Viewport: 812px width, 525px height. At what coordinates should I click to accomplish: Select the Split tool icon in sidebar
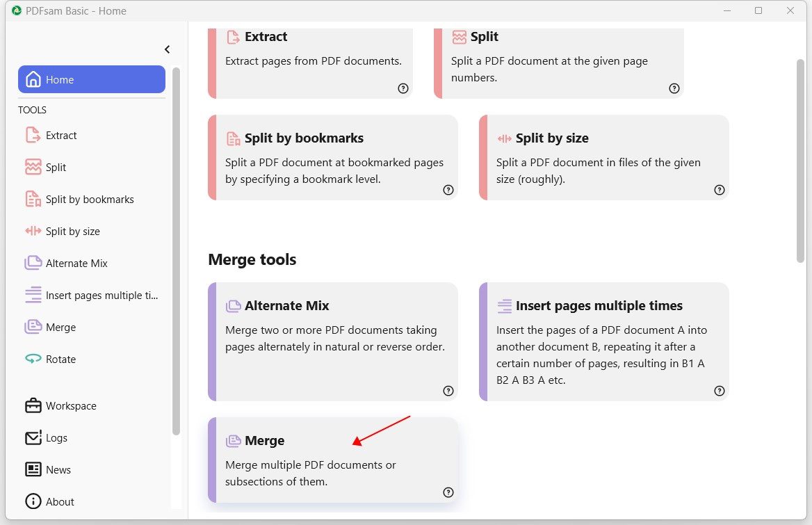[x=33, y=168]
